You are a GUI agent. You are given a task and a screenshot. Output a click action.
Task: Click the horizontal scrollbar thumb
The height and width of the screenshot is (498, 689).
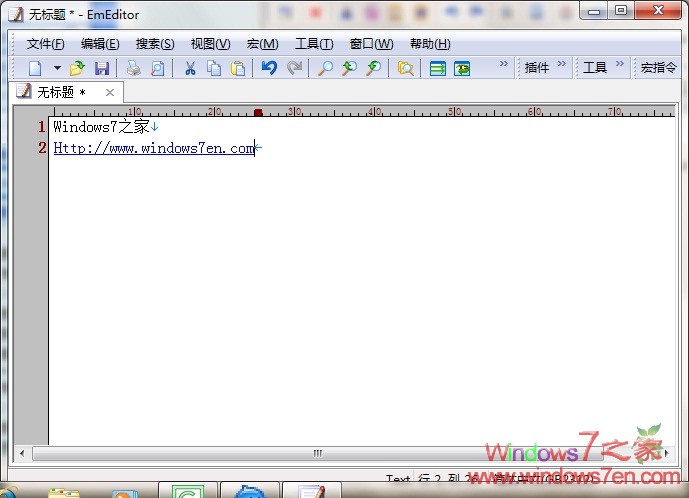pos(318,453)
